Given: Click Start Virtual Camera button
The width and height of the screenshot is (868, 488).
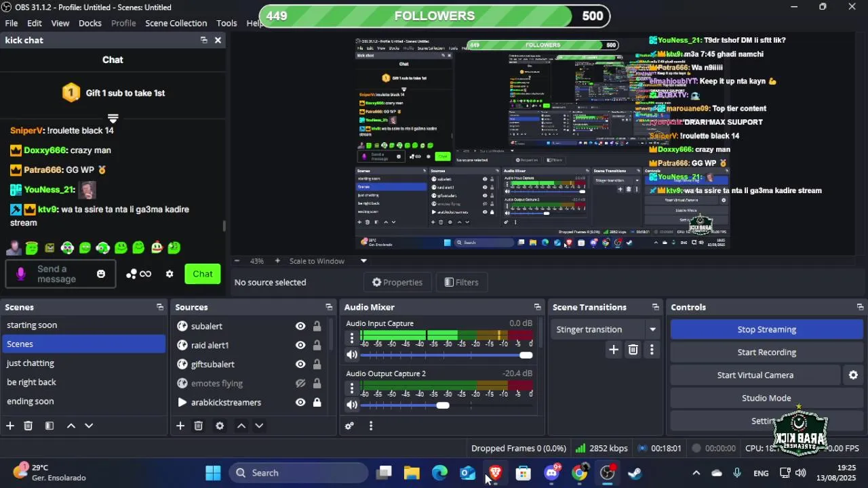Looking at the screenshot, I should point(755,375).
